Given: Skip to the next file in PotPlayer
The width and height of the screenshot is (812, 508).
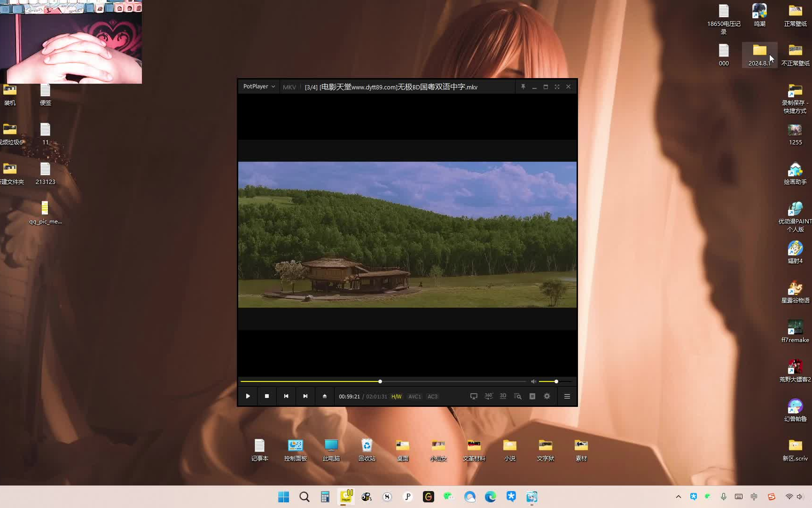Looking at the screenshot, I should 305,396.
